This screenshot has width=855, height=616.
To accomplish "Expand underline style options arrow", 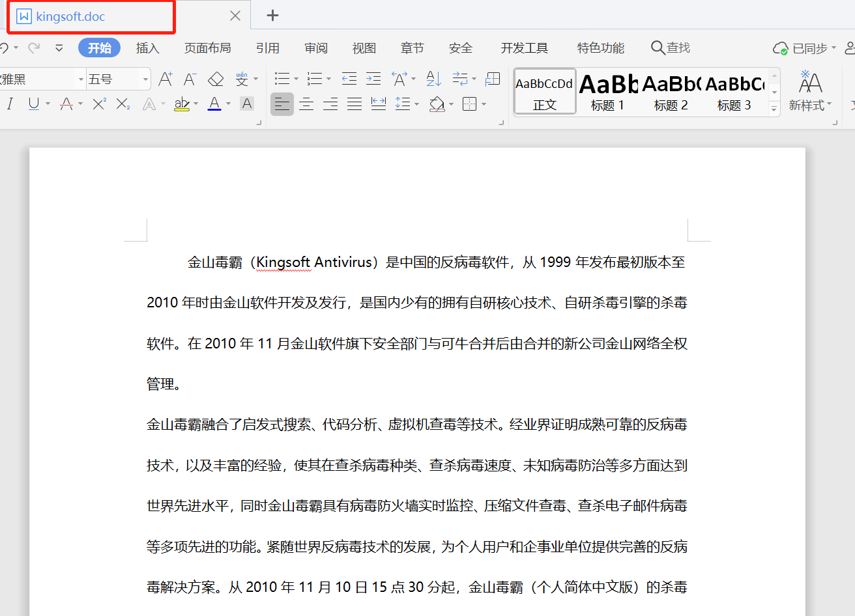I will point(48,104).
